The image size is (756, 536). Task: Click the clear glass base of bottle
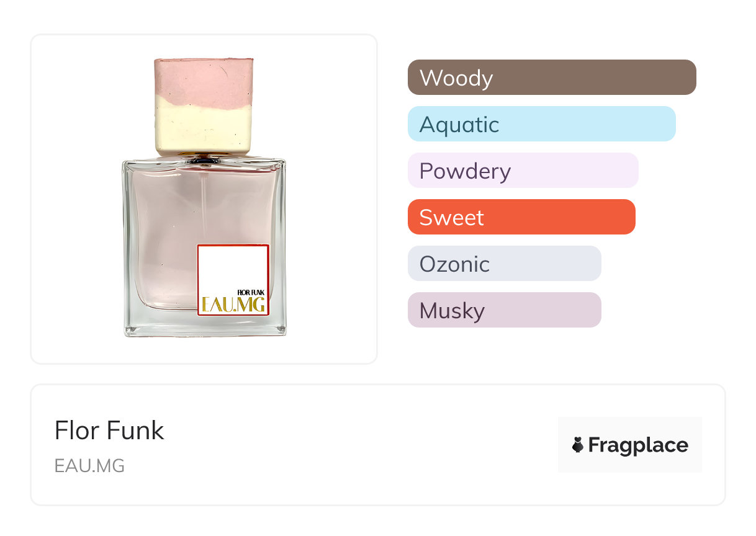pyautogui.click(x=205, y=325)
